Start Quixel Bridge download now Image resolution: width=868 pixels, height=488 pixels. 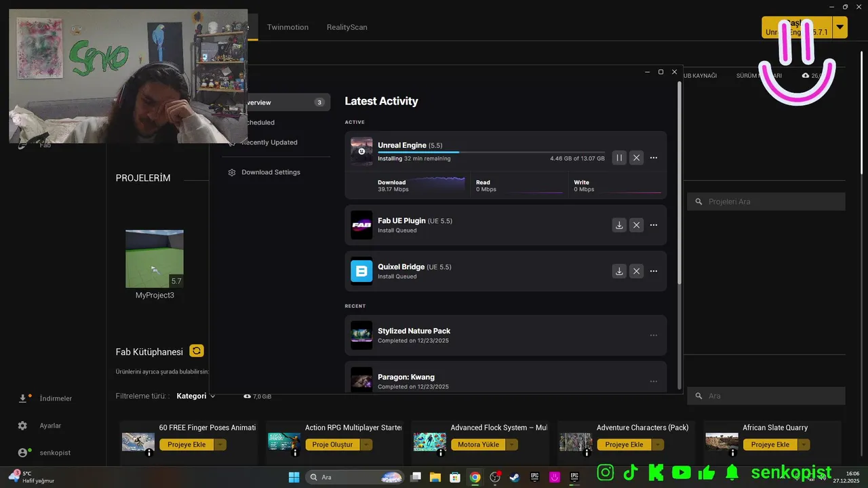click(x=619, y=271)
